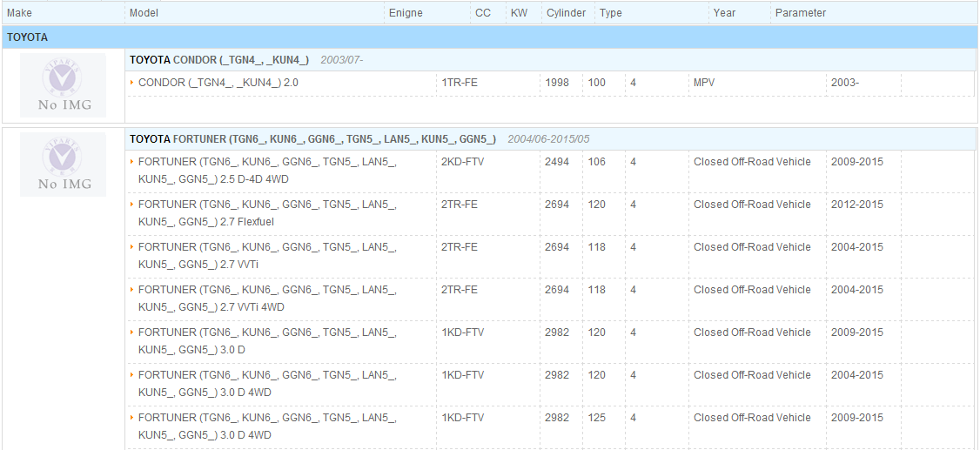The width and height of the screenshot is (980, 450).
Task: Click the orange arrow beside CONDOR 2.0 row
Action: [x=132, y=83]
